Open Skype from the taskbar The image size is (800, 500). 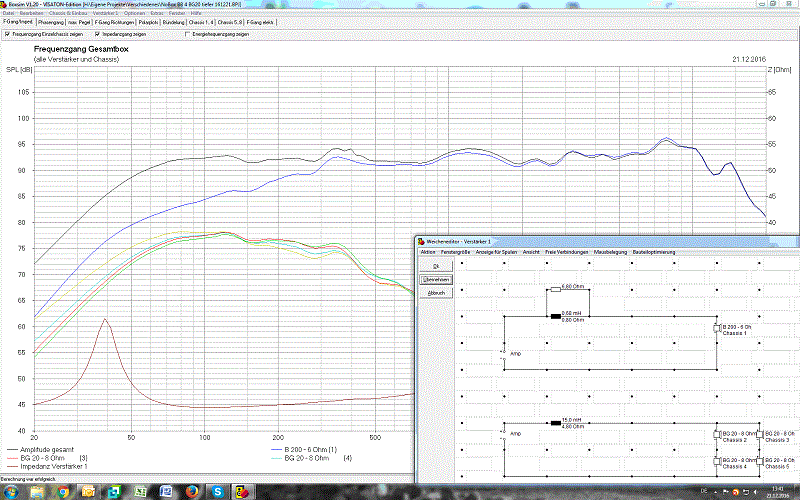217,492
